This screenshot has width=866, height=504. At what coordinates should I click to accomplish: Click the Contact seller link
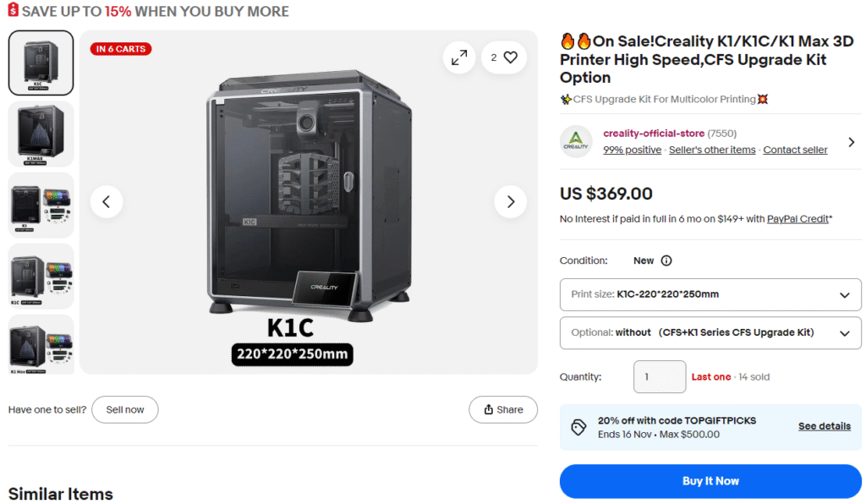point(795,150)
